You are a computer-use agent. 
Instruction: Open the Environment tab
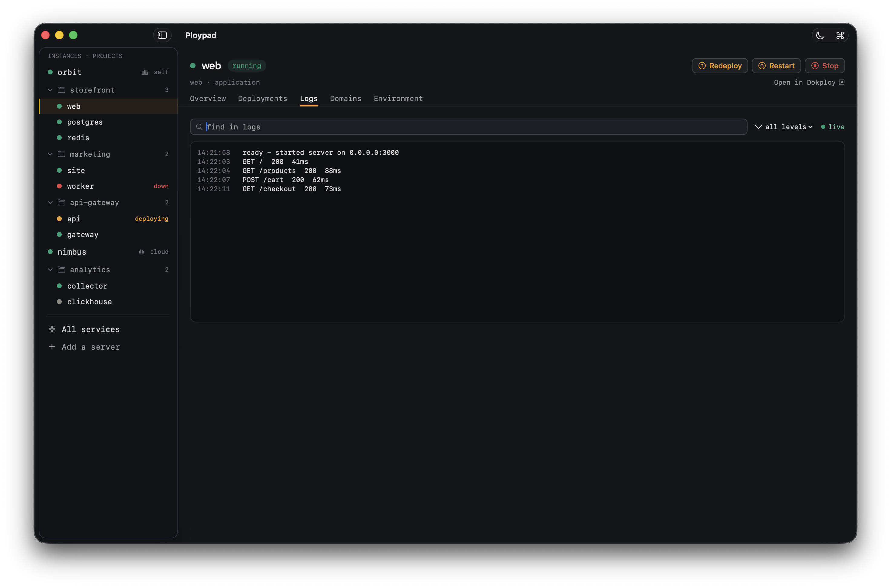point(398,98)
